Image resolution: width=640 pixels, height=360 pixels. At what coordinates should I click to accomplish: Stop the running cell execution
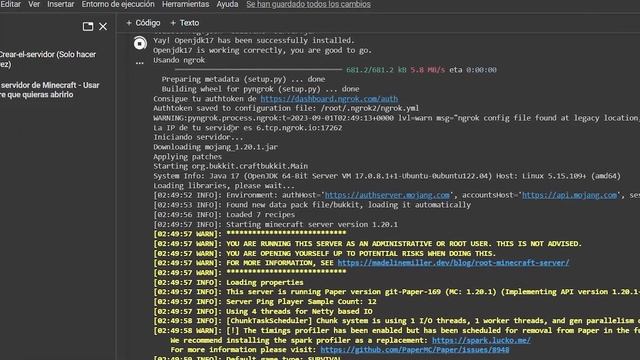point(140,43)
